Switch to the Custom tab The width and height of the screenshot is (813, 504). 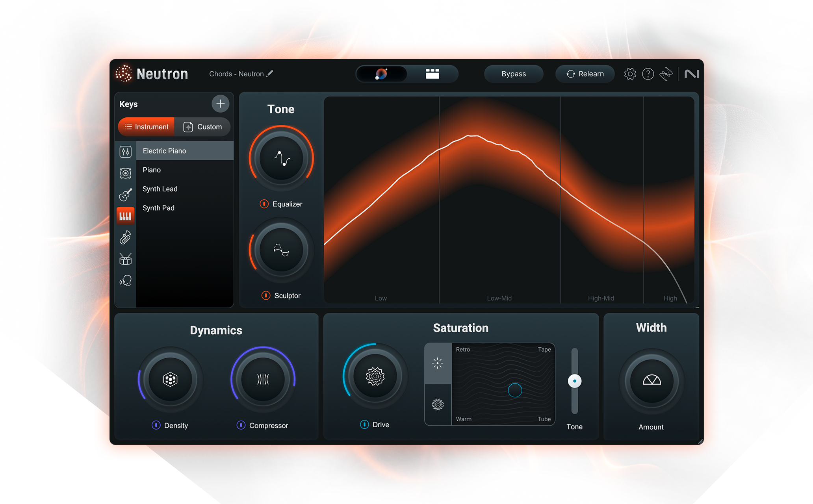[202, 127]
